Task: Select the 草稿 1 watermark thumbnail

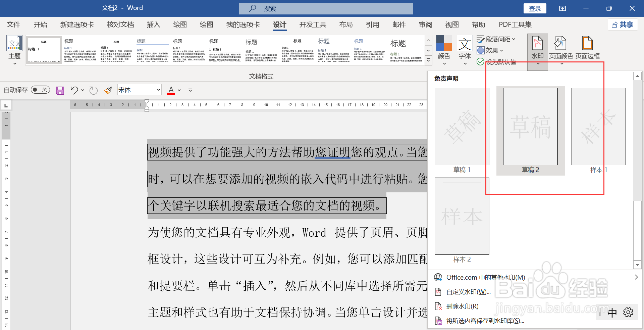Action: (x=462, y=127)
